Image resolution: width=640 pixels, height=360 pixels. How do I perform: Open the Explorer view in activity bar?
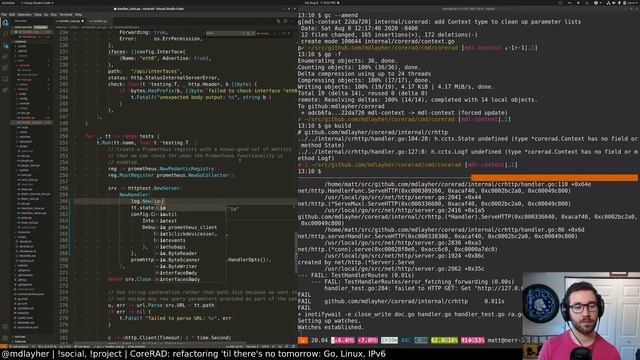click(5, 23)
